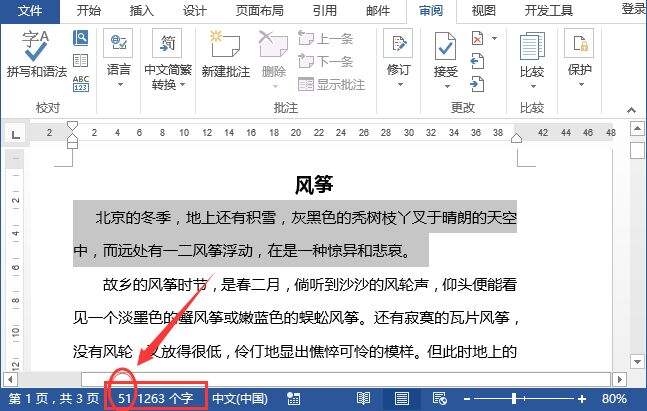The width and height of the screenshot is (647, 411).
Task: Expand the 比较 dropdown arrow
Action: click(533, 86)
